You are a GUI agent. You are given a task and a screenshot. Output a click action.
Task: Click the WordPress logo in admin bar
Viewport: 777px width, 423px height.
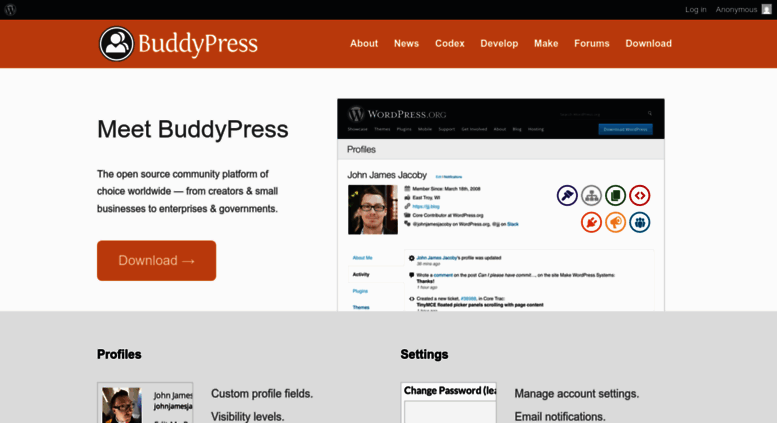click(10, 9)
